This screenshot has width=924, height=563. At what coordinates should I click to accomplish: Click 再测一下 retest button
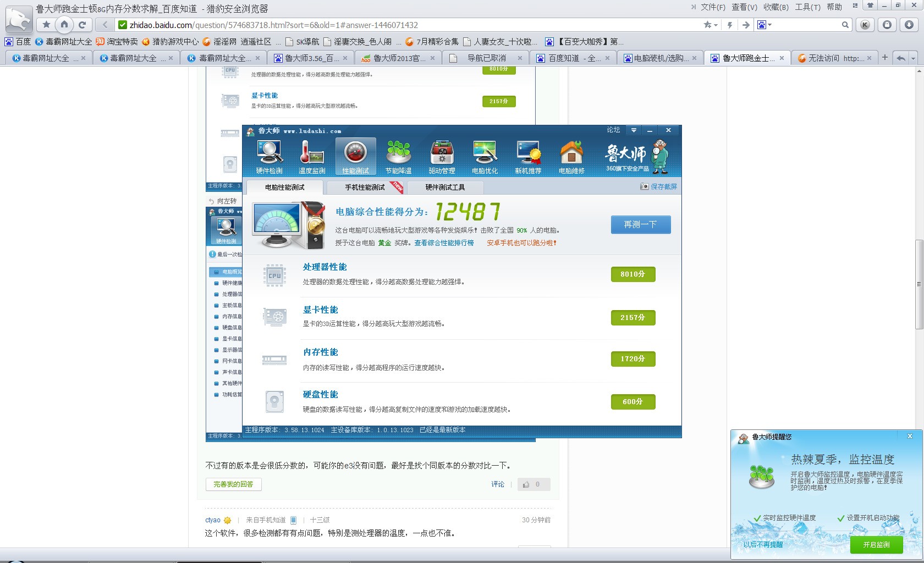(641, 224)
